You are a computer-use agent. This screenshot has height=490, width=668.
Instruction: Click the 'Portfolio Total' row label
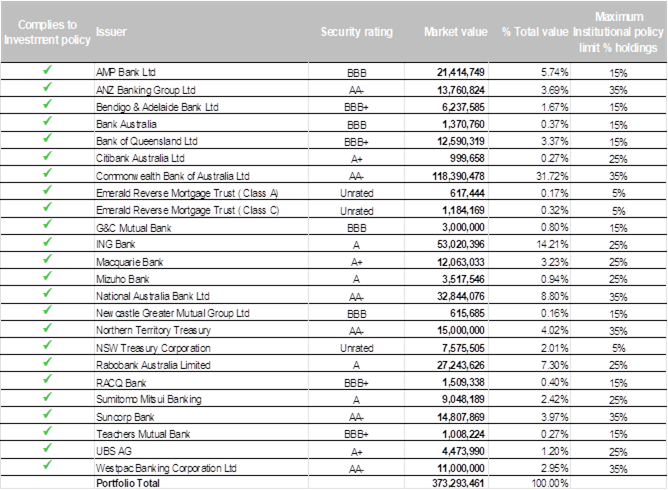(x=128, y=483)
